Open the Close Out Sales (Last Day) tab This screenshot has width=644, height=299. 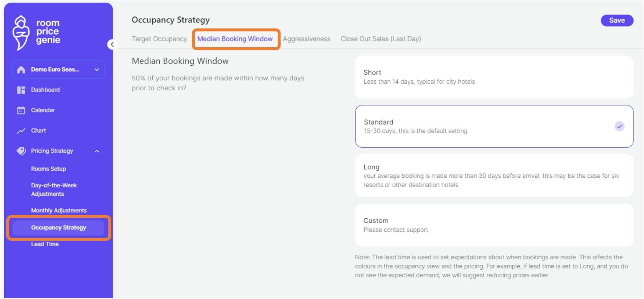pos(381,39)
